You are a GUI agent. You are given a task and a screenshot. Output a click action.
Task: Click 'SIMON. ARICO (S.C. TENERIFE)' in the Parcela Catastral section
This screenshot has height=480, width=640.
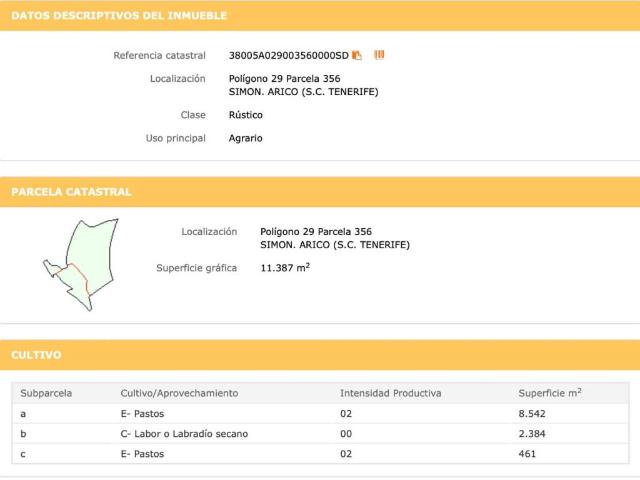point(335,245)
